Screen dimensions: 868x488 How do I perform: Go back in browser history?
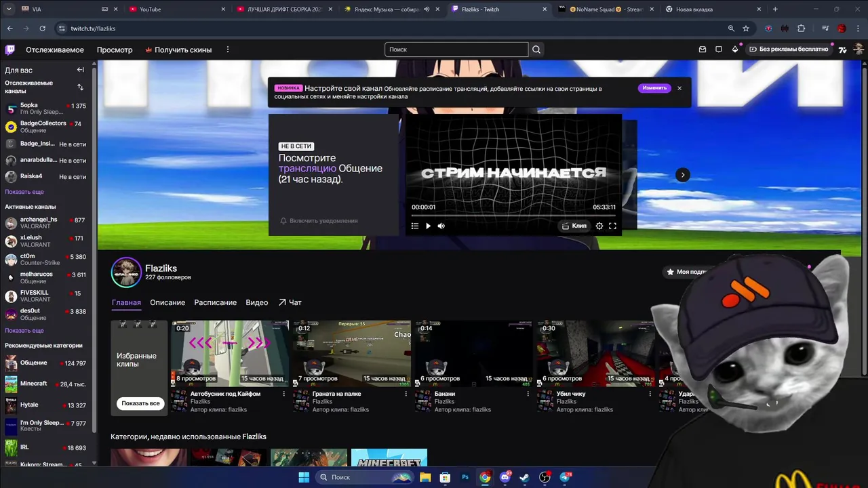tap(10, 28)
